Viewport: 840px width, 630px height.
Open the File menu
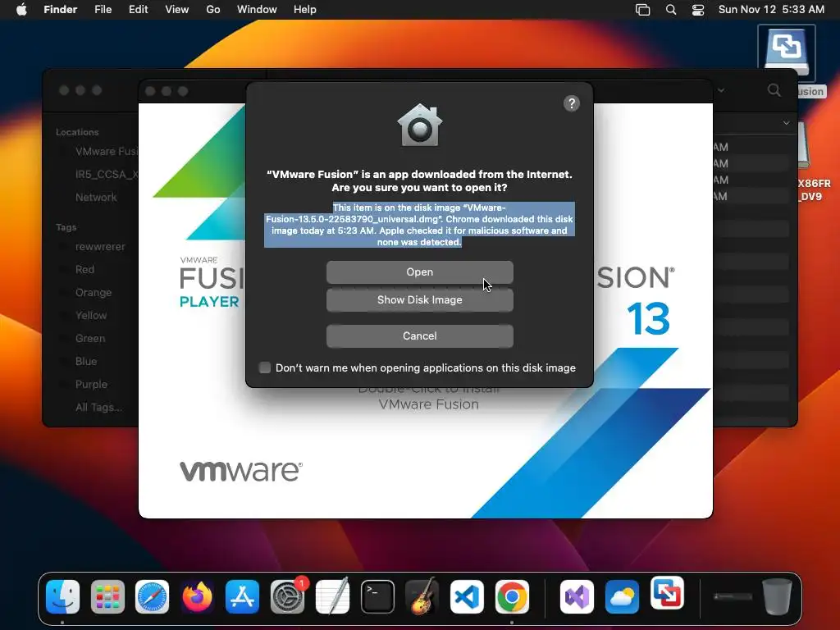pos(103,10)
